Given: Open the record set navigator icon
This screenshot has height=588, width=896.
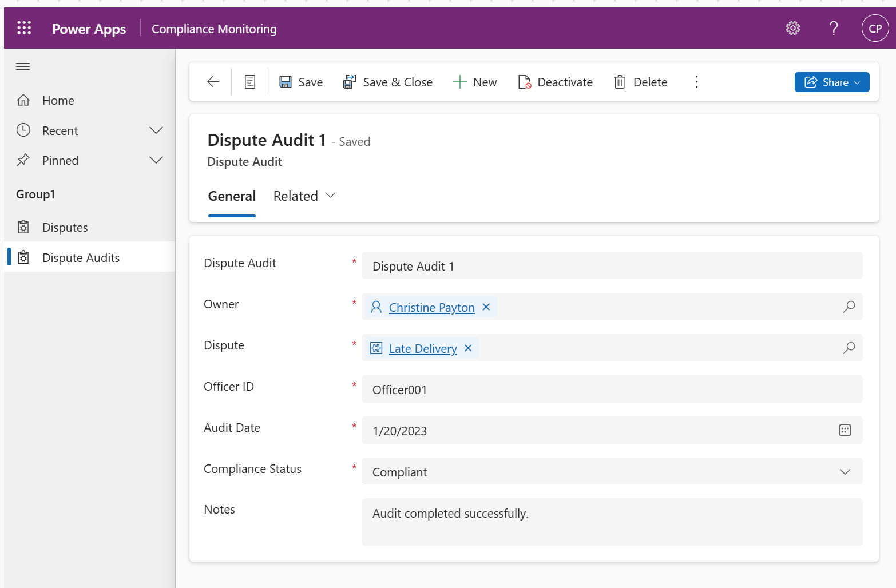Looking at the screenshot, I should tap(249, 81).
